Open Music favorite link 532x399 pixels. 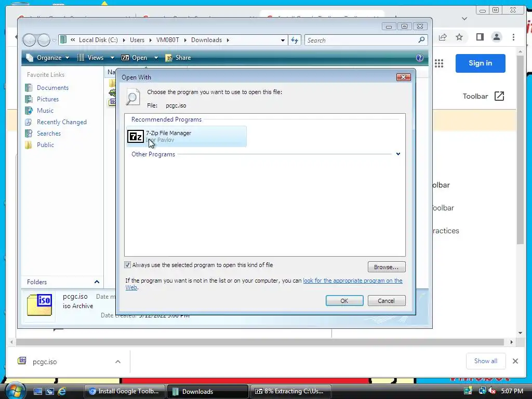click(45, 111)
